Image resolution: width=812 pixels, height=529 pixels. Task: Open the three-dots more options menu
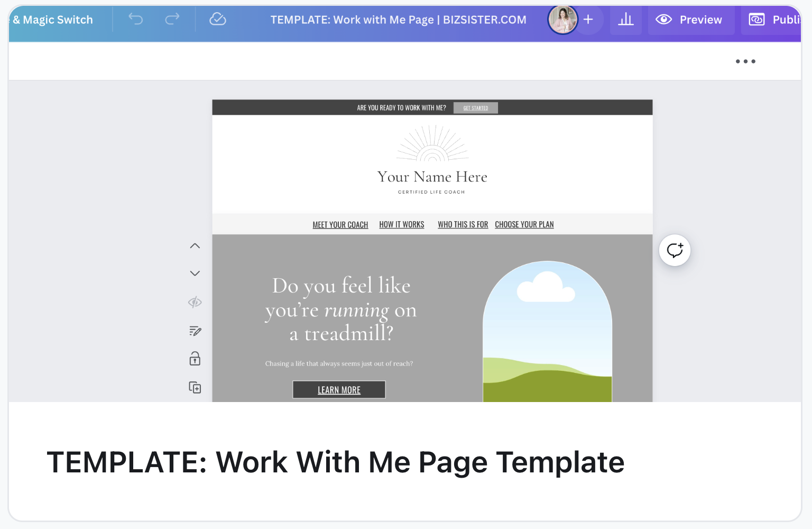[745, 61]
